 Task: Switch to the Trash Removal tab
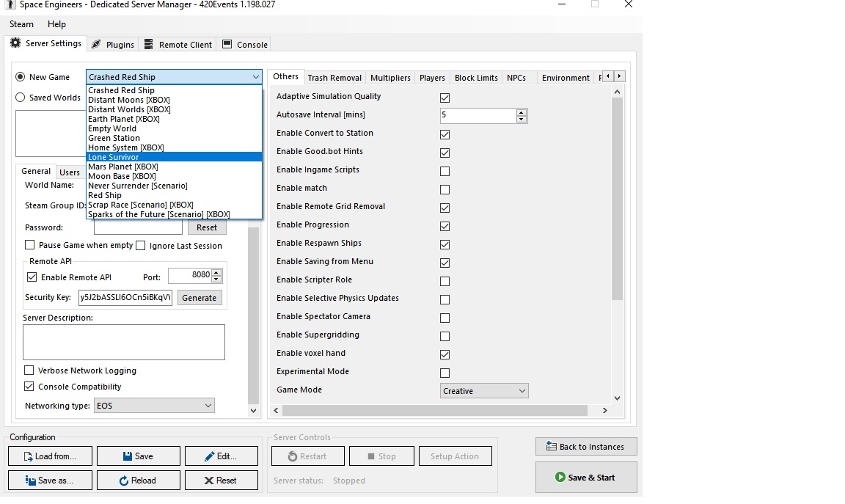point(334,78)
